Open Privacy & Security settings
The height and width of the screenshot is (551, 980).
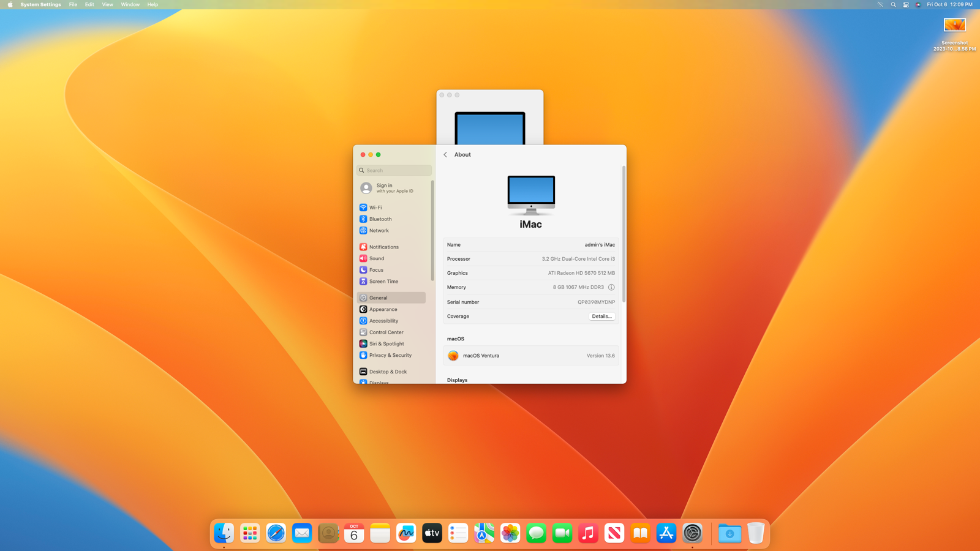pyautogui.click(x=391, y=355)
